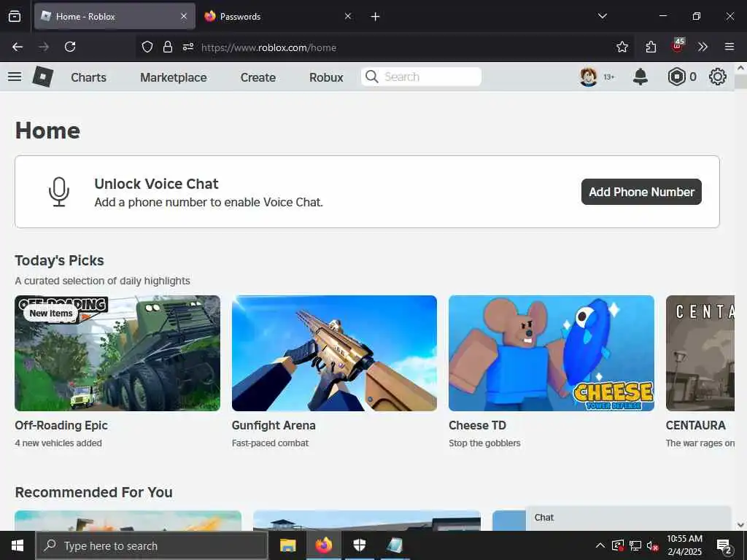Click the taskbar search box
Viewport: 747px width, 560px height.
pyautogui.click(x=152, y=545)
